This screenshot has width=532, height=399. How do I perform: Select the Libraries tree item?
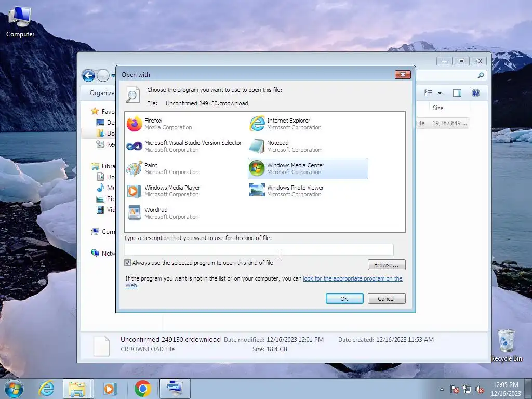(x=103, y=166)
